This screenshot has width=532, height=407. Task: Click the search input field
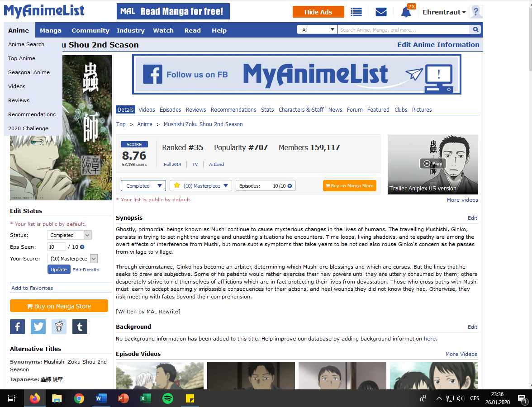404,29
